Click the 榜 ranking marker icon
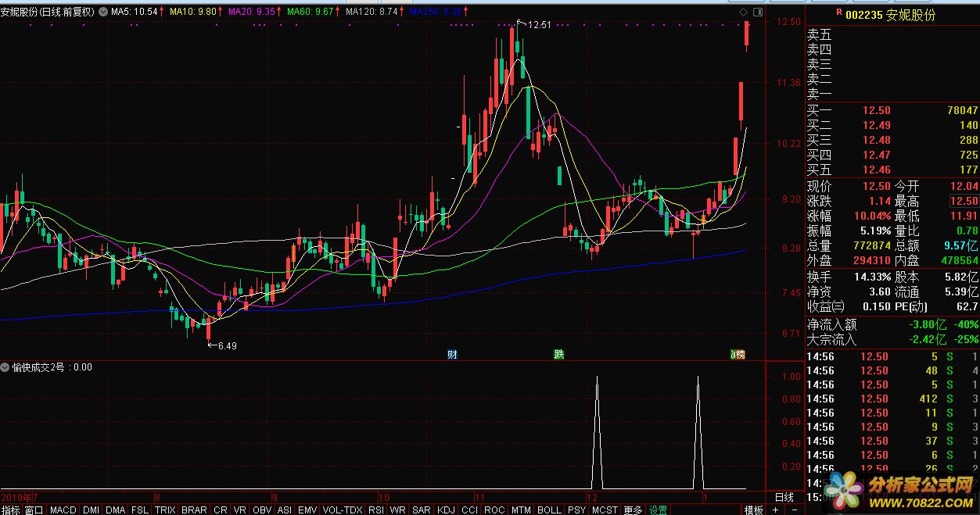Viewport: 980px width, 515px height. [x=738, y=354]
